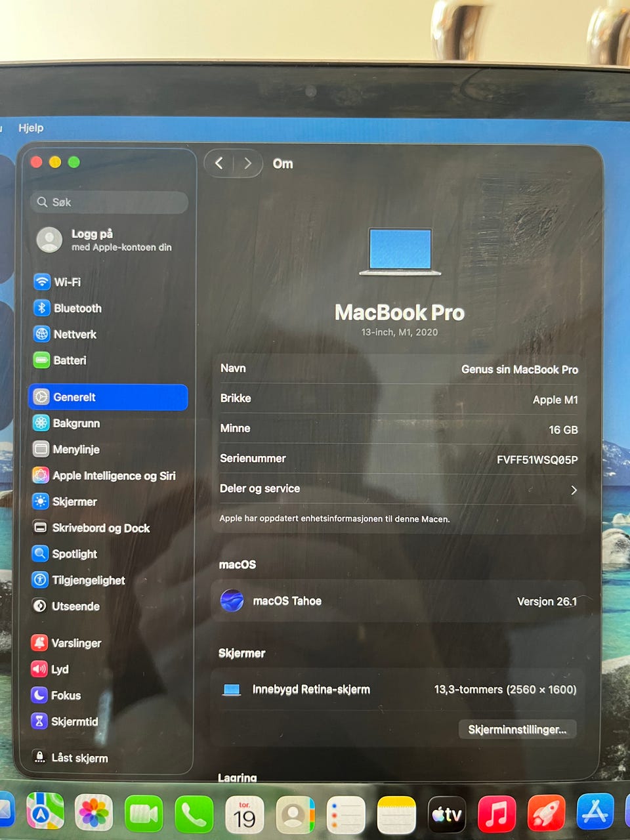Go back with left chevron button
The width and height of the screenshot is (630, 840).
click(219, 163)
